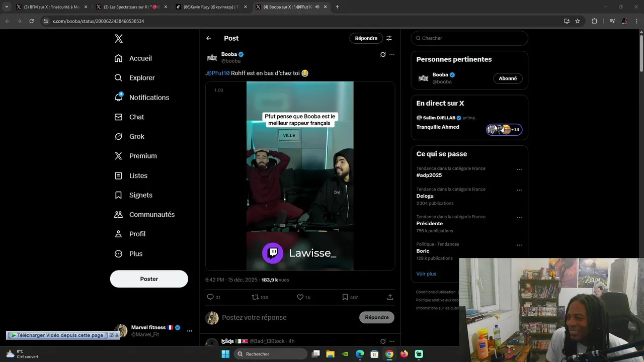Click into Postez votre réponse field
The image size is (644, 362).
[288, 318]
